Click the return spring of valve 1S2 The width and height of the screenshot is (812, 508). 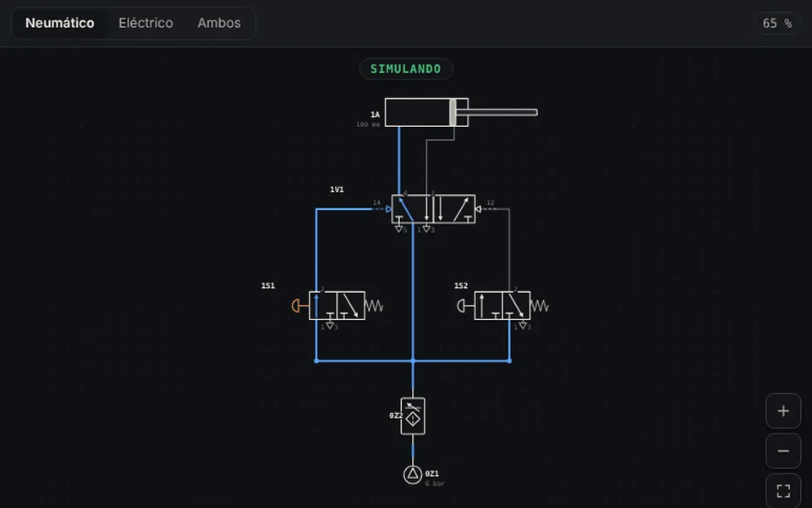coord(539,306)
